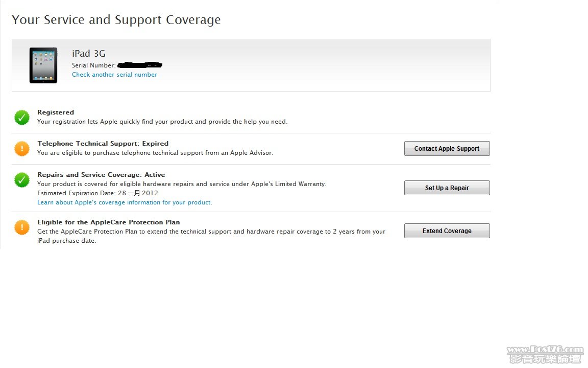Click the iPad 3G product name
Image resolution: width=588 pixels, height=368 pixels.
[x=89, y=54]
